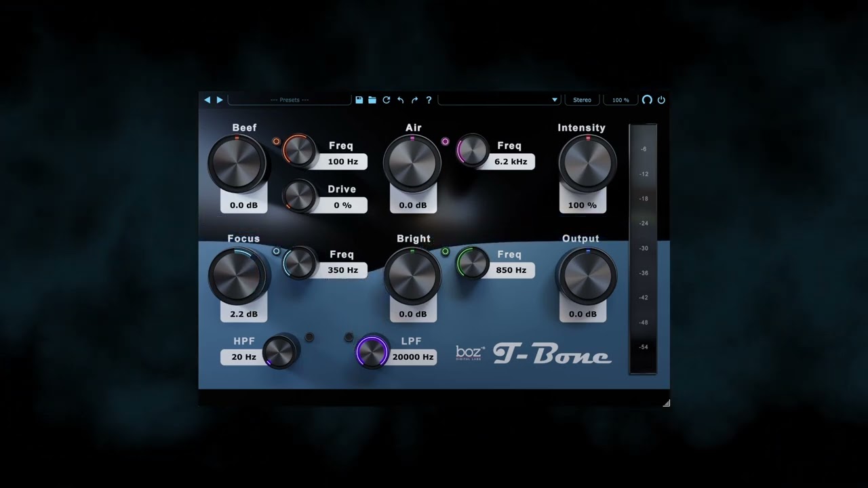This screenshot has width=868, height=488.
Task: Click the Air Freq knob
Action: coord(473,150)
